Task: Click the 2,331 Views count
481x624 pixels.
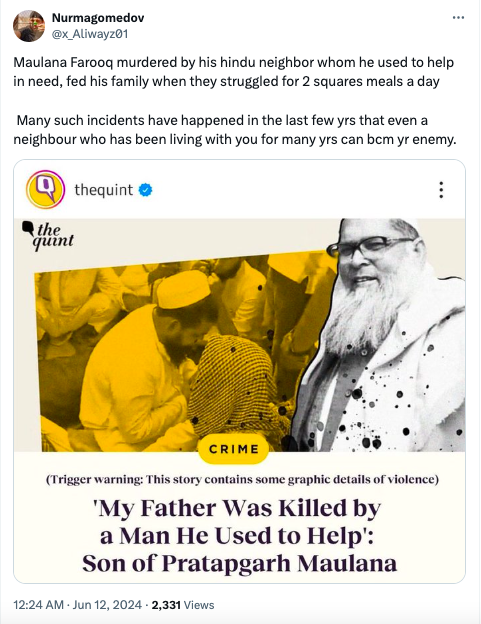Action: [183, 605]
